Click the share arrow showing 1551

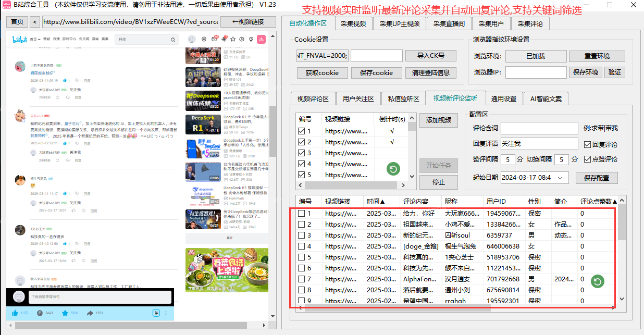90,313
